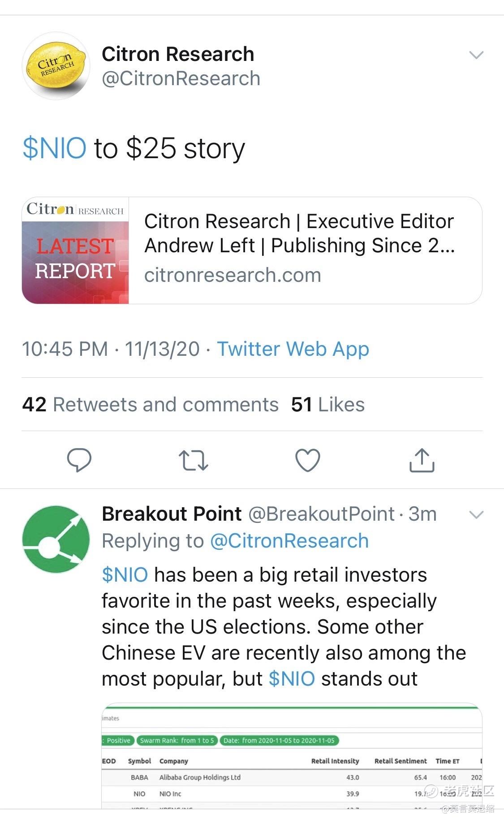Screen dimensions: 504x820
Task: Open the Breakout Point profile name
Action: [172, 514]
